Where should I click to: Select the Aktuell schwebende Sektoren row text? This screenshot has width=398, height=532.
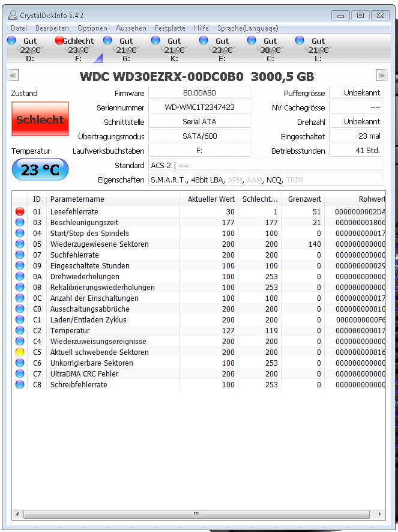tap(100, 352)
